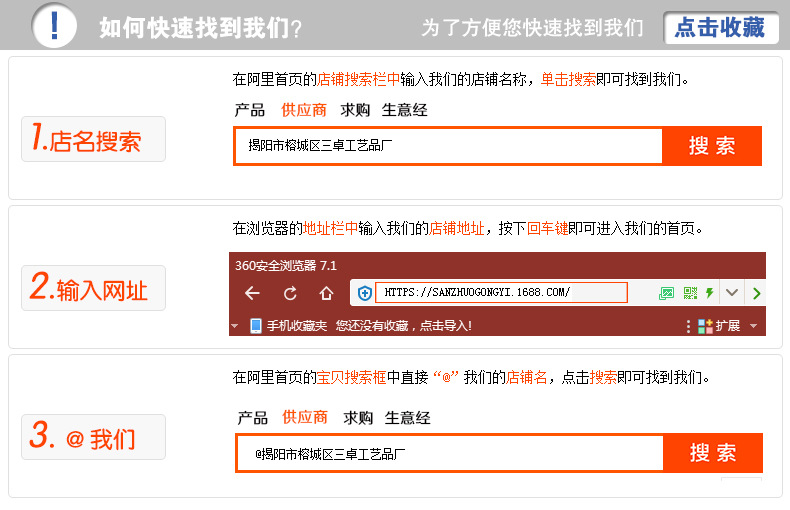
Task: Click orange text 回车键
Action: coord(547,228)
